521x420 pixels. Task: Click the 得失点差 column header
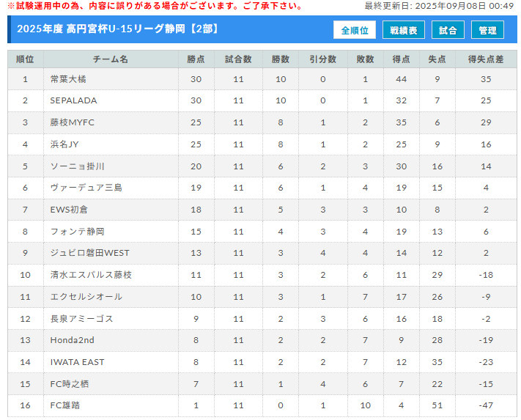(x=486, y=59)
